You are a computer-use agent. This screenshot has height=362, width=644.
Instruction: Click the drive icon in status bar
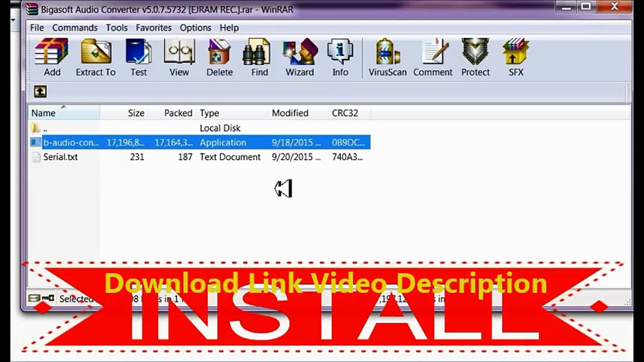(x=34, y=298)
